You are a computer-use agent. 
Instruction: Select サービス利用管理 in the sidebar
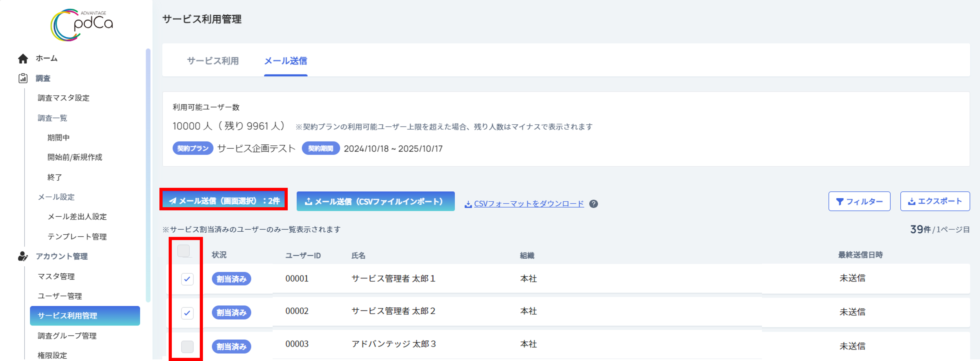85,316
